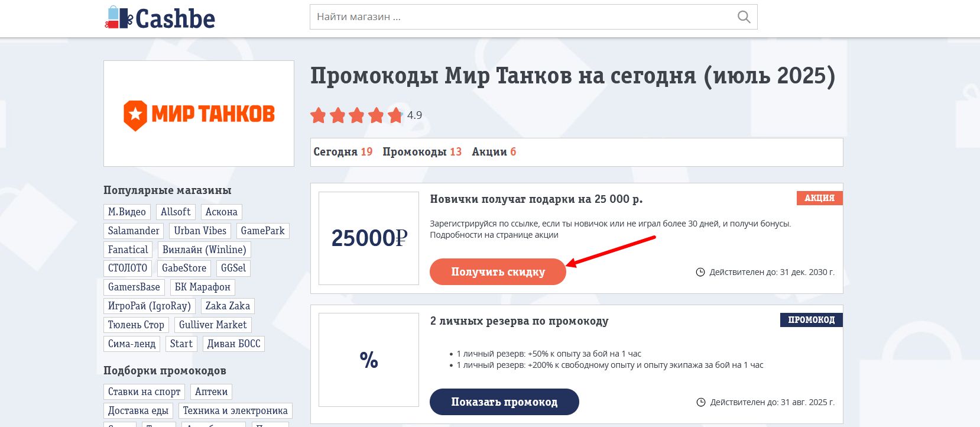Image resolution: width=980 pixels, height=427 pixels.
Task: Click the Показать промокод button
Action: pos(504,402)
